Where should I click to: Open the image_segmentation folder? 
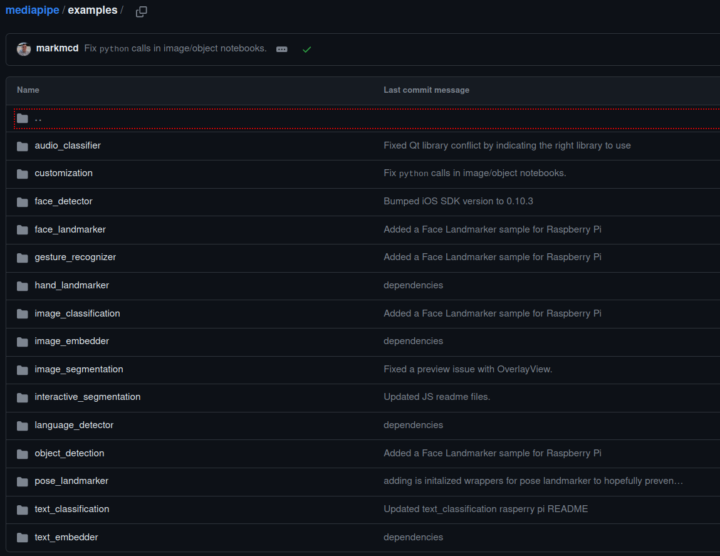pyautogui.click(x=79, y=369)
